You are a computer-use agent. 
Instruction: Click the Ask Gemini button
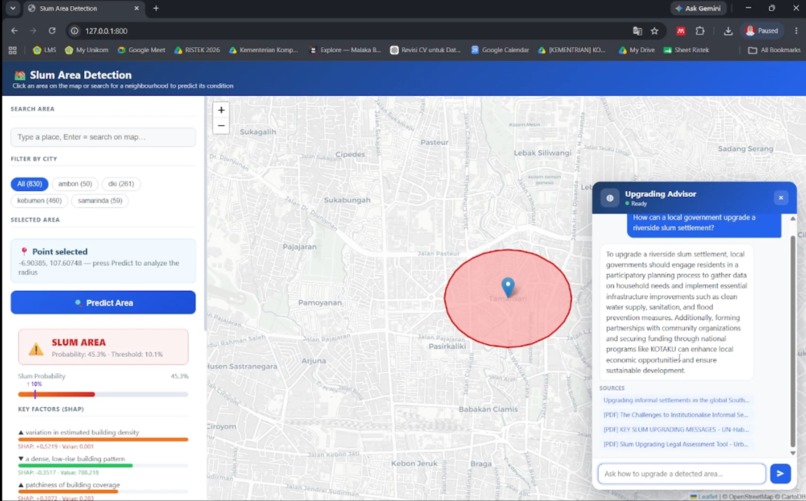[698, 8]
